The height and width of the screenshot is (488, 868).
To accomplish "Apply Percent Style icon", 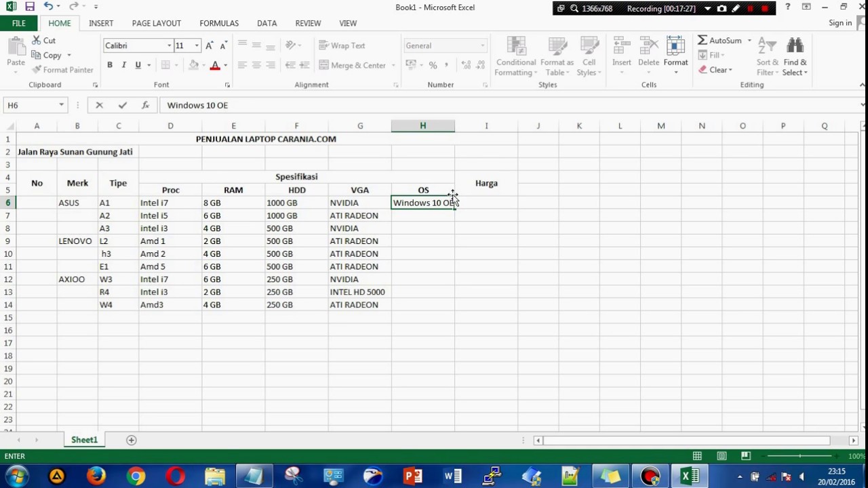I will point(433,65).
